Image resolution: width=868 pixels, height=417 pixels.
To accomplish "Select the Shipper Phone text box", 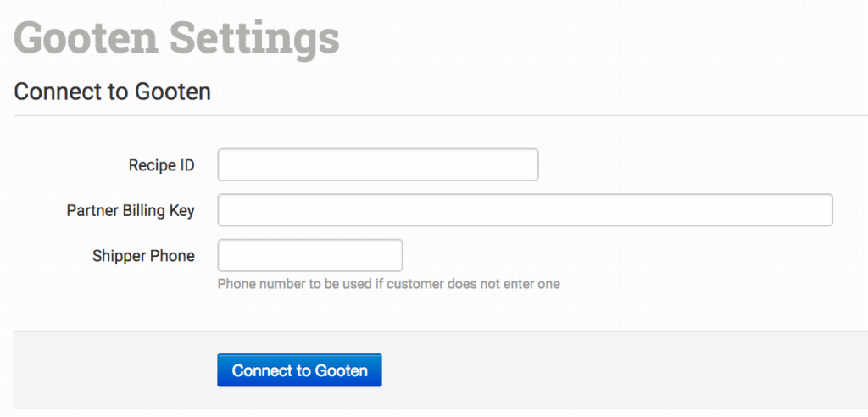I will [x=309, y=255].
